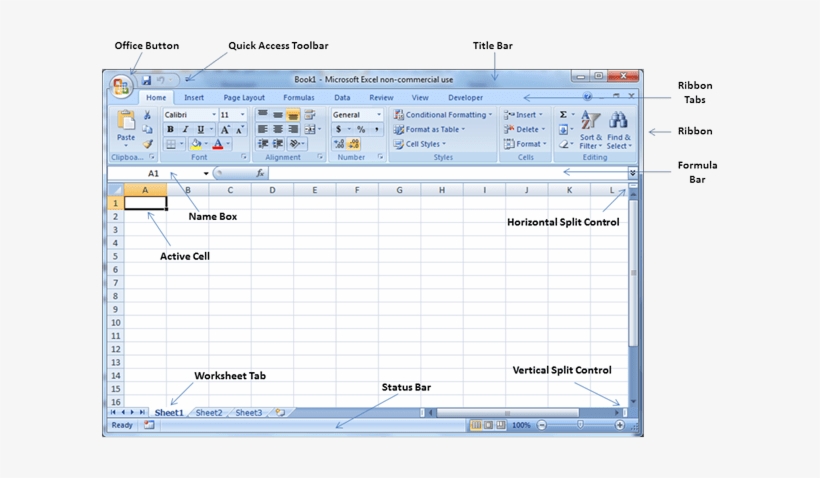Toggle Center horizontal alignment
This screenshot has width=820, height=478.
click(278, 129)
